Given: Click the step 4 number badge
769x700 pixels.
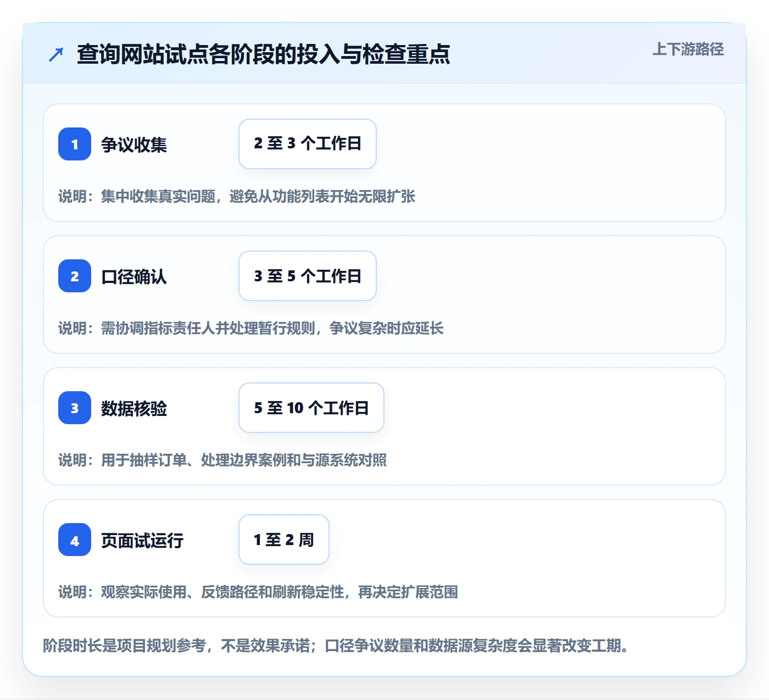Looking at the screenshot, I should [75, 540].
